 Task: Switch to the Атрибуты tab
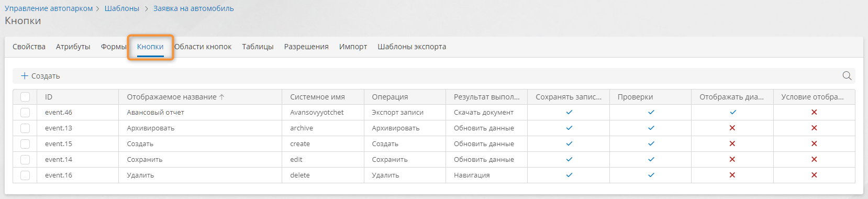click(73, 47)
